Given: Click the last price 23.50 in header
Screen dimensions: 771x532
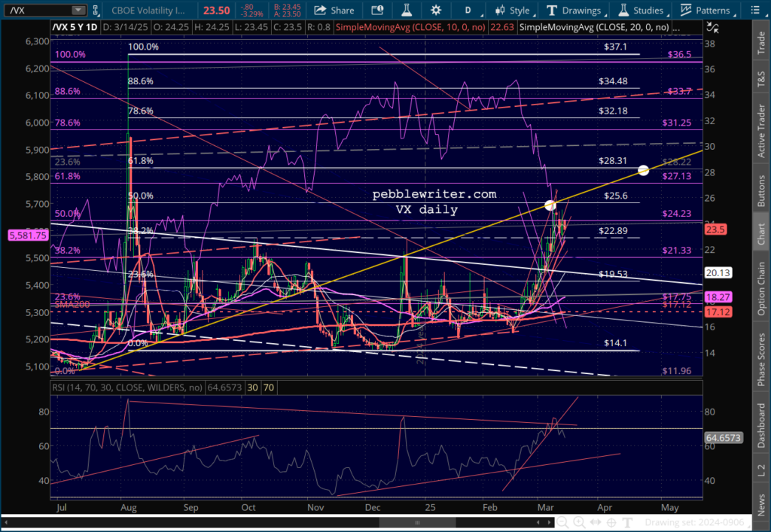Looking at the screenshot, I should pos(216,11).
